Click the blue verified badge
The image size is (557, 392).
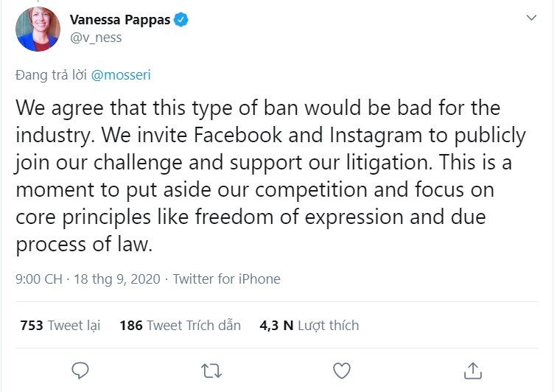[x=181, y=20]
